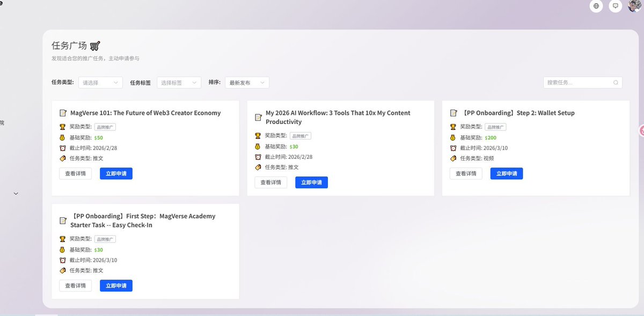644x316 pixels.
Task: Open title Step 2: Wallet Setup
Action: 518,113
